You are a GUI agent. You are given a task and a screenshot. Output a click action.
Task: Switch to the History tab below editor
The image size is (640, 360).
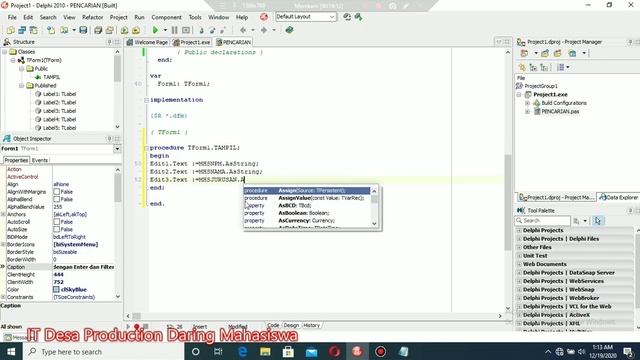[311, 325]
